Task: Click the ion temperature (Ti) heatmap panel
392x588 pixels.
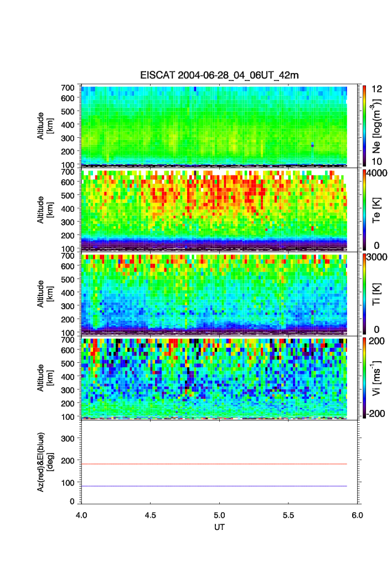Action: click(x=214, y=294)
